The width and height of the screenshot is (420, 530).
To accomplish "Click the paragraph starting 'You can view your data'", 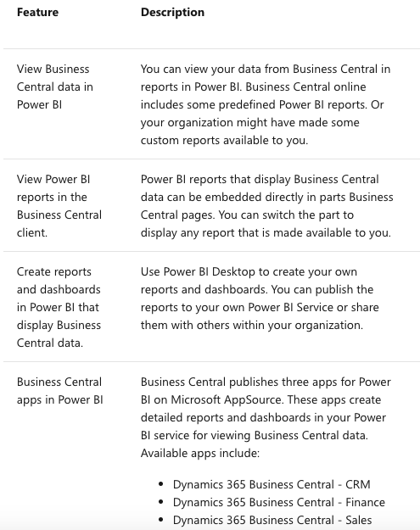I will coord(266,105).
